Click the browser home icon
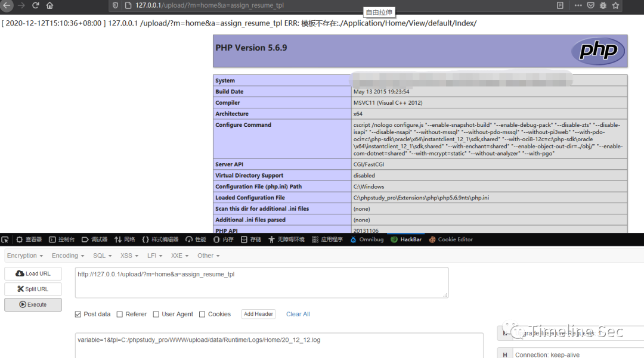 [50, 5]
